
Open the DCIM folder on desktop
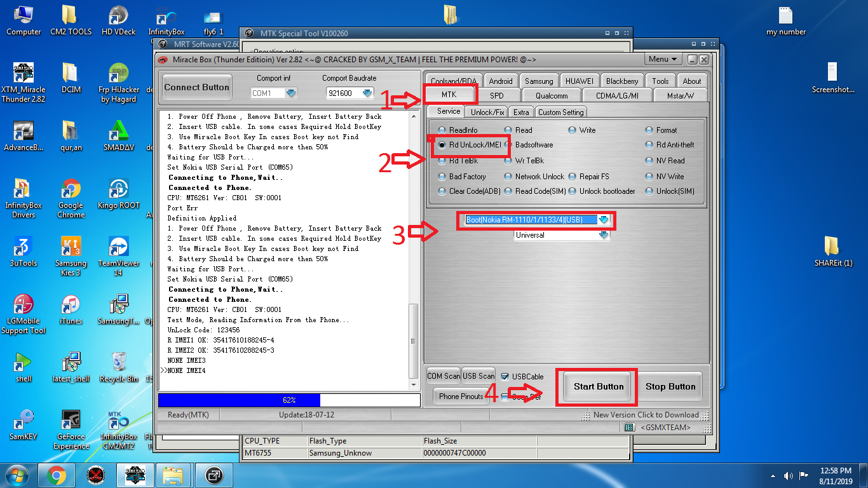click(x=71, y=79)
